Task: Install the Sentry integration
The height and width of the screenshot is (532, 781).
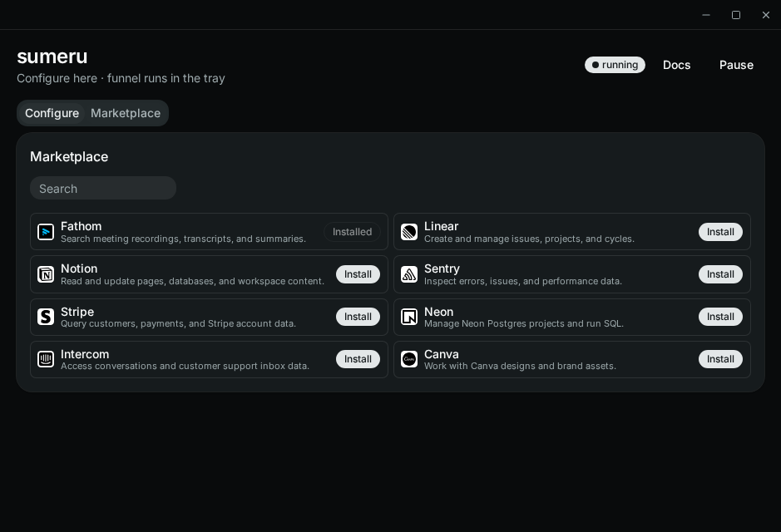Action: coord(720,274)
